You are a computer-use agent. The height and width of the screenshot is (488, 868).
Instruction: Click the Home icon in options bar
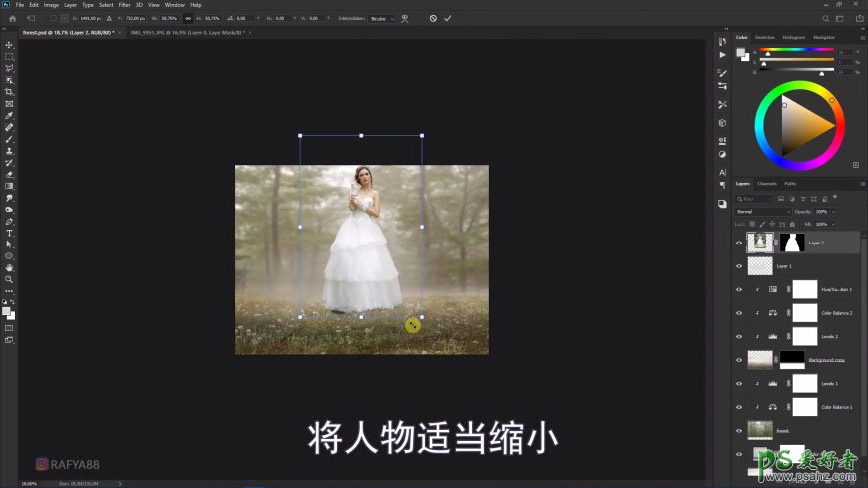coord(12,18)
